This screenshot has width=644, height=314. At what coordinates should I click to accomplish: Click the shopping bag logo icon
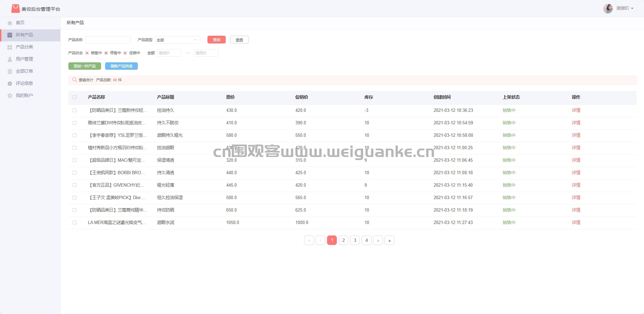(x=15, y=8)
